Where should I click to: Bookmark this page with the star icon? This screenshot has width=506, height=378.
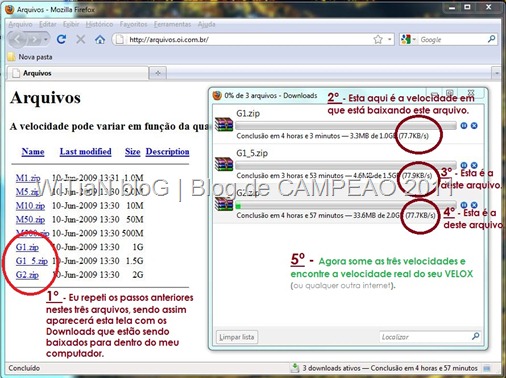378,40
